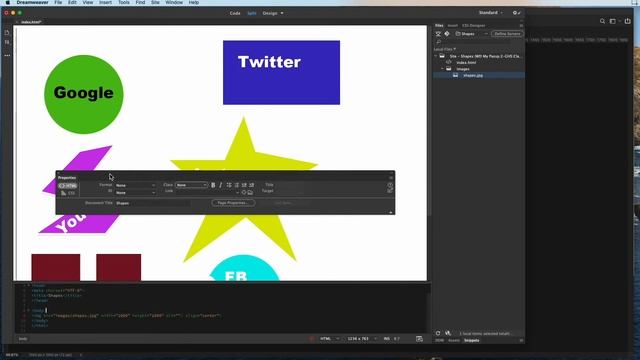Click the Ordered List icon
The height and width of the screenshot is (360, 640).
click(x=237, y=185)
